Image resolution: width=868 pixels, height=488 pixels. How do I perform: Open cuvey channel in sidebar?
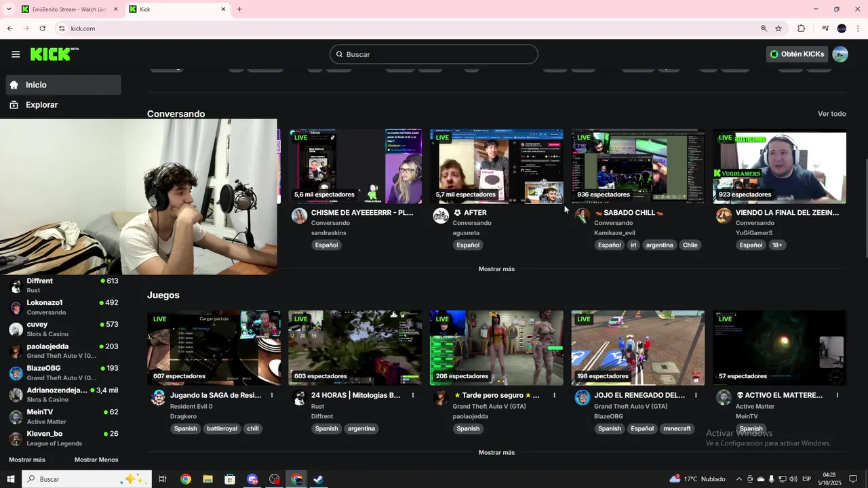[x=64, y=329]
